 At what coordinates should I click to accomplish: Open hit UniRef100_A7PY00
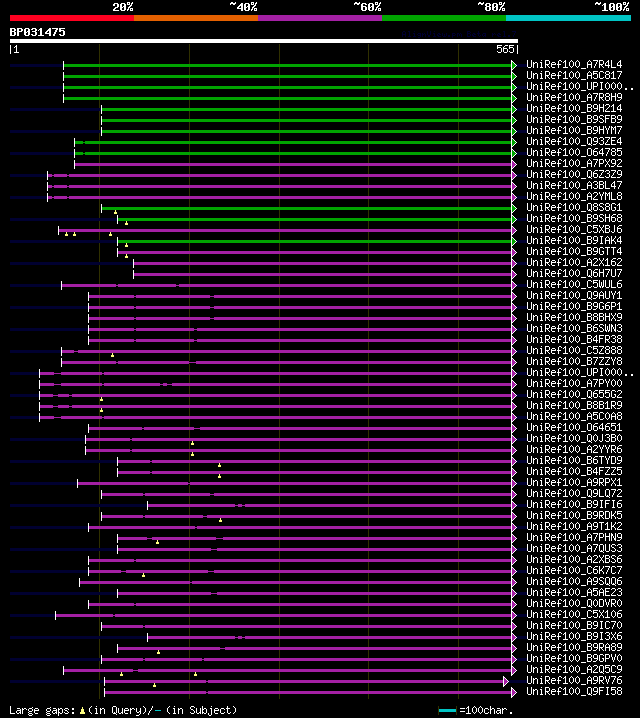(x=574, y=383)
